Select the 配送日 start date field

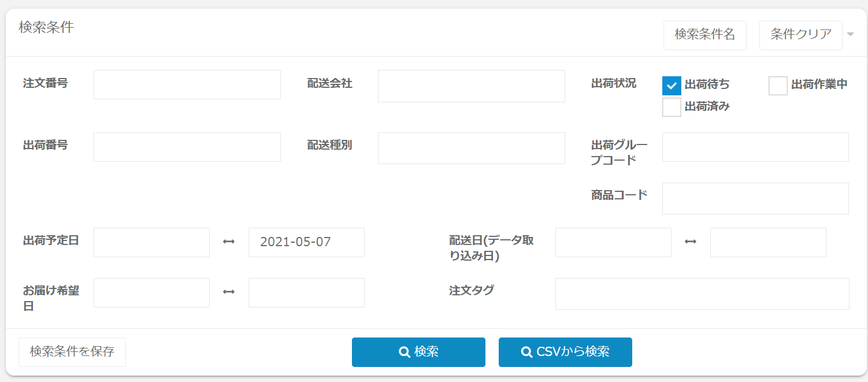pyautogui.click(x=613, y=242)
